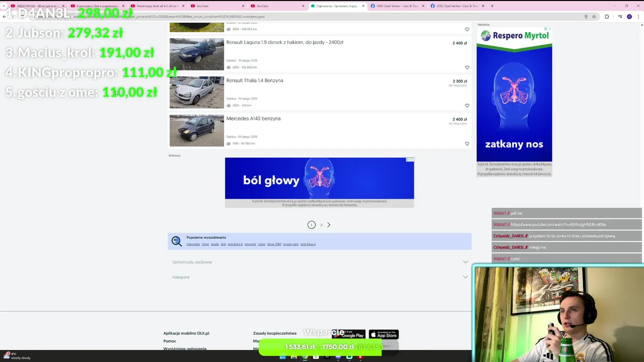Open the Renault Laguna listing photo
Screen dimensions: 644x362
(x=197, y=54)
